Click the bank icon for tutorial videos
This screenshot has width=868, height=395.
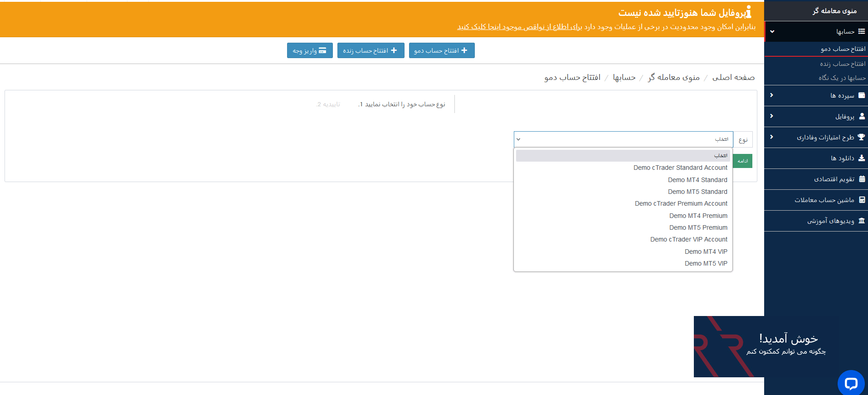[x=862, y=221]
